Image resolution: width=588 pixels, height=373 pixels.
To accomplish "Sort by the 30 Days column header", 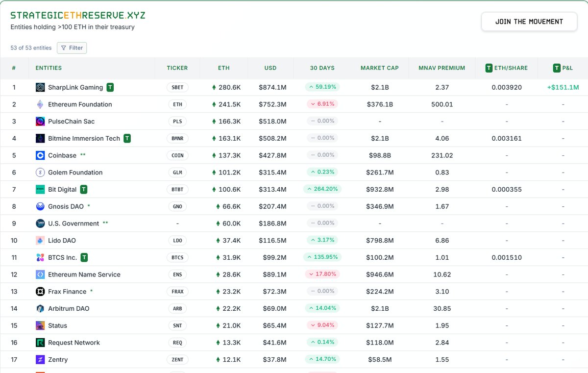I will point(322,68).
